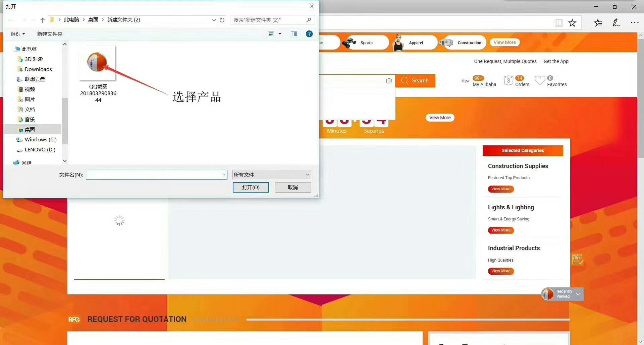This screenshot has height=345, width=644.
Task: Select 文档 folder in tree
Action: 26,109
